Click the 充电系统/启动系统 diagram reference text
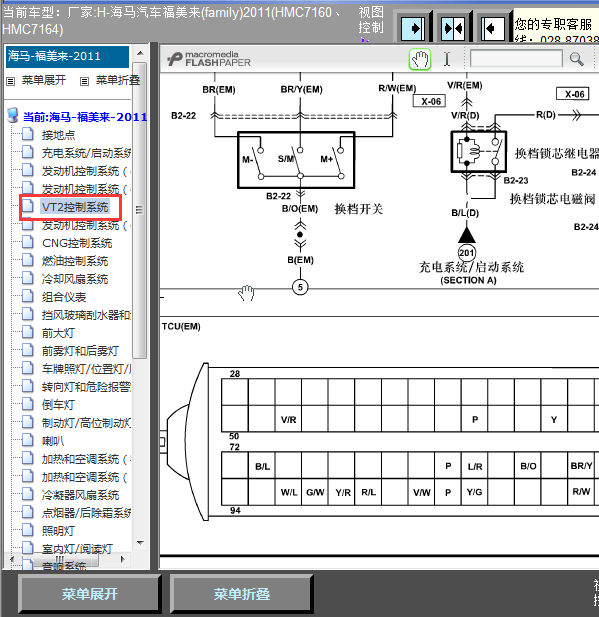The width and height of the screenshot is (599, 617). pyautogui.click(x=471, y=267)
